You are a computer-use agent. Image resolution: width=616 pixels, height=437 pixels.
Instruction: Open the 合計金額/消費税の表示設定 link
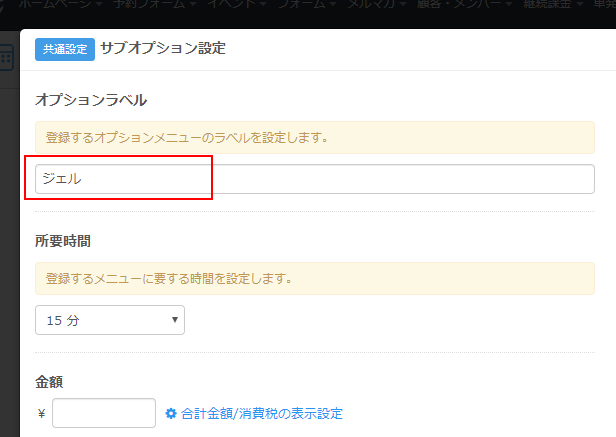point(261,413)
